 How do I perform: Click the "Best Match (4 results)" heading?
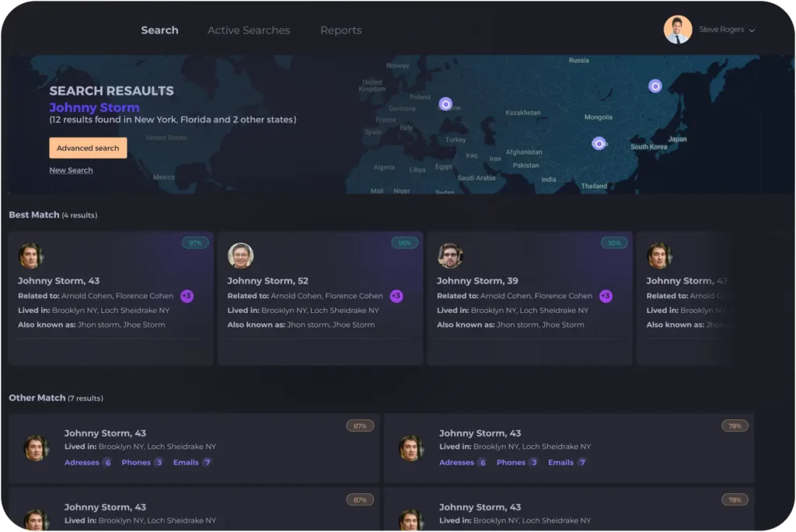point(53,215)
